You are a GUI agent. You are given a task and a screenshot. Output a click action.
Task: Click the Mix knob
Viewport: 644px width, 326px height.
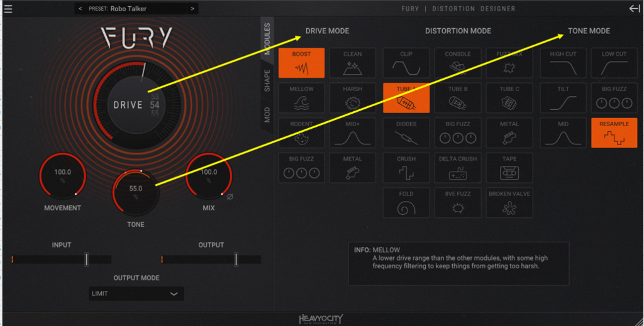pos(209,177)
